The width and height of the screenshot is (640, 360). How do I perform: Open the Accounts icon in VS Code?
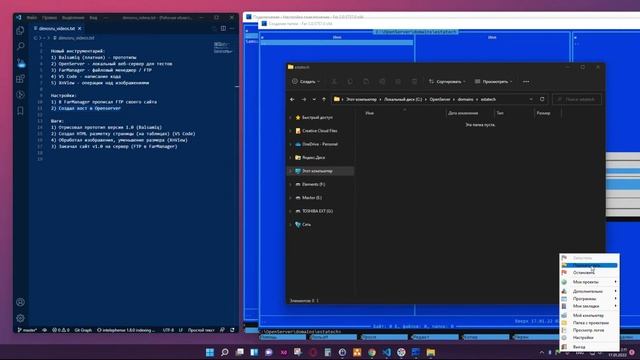pyautogui.click(x=20, y=302)
